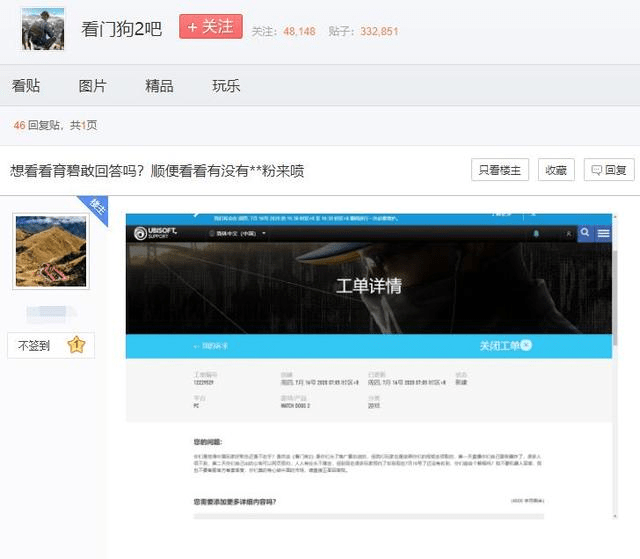The width and height of the screenshot is (640, 559).
Task: Close the ticket with 关闭工单
Action: (x=506, y=346)
